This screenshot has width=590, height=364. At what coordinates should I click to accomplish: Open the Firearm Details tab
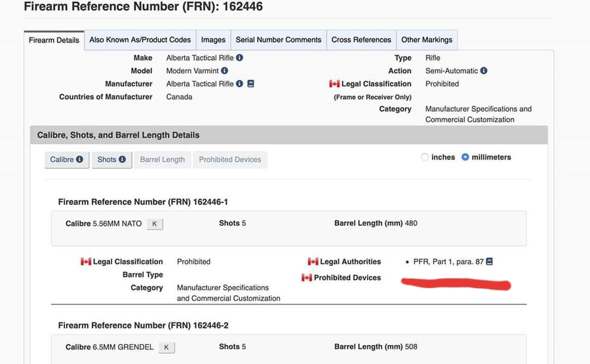click(54, 40)
